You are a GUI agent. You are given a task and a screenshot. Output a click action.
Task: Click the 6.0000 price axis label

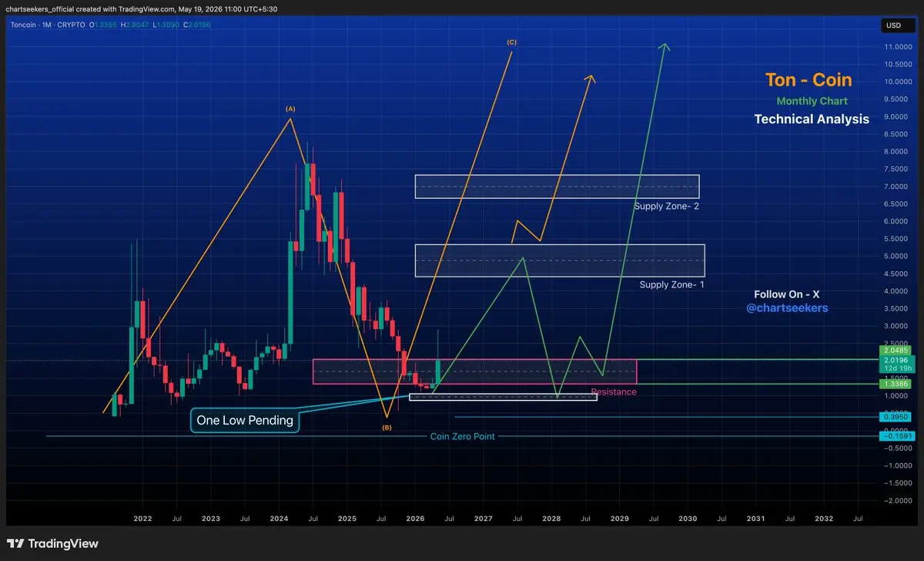[895, 222]
